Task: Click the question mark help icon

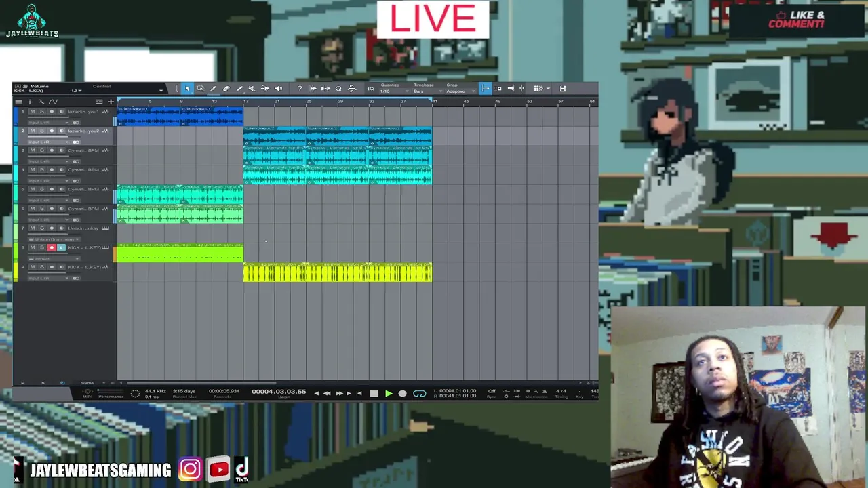Action: [x=300, y=89]
